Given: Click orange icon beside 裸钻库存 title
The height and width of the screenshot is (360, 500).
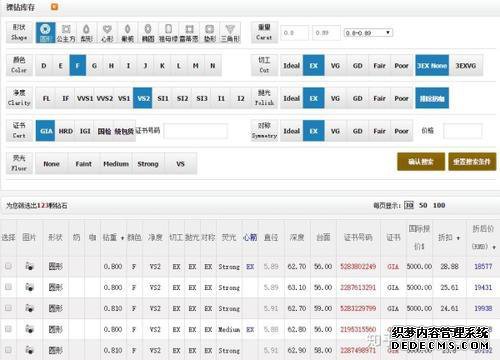Looking at the screenshot, I should (x=54, y=7).
